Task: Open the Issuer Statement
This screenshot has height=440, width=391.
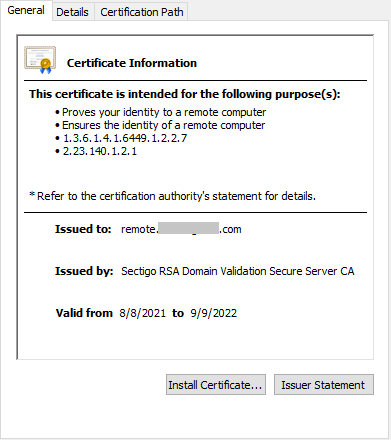Action: (x=324, y=385)
